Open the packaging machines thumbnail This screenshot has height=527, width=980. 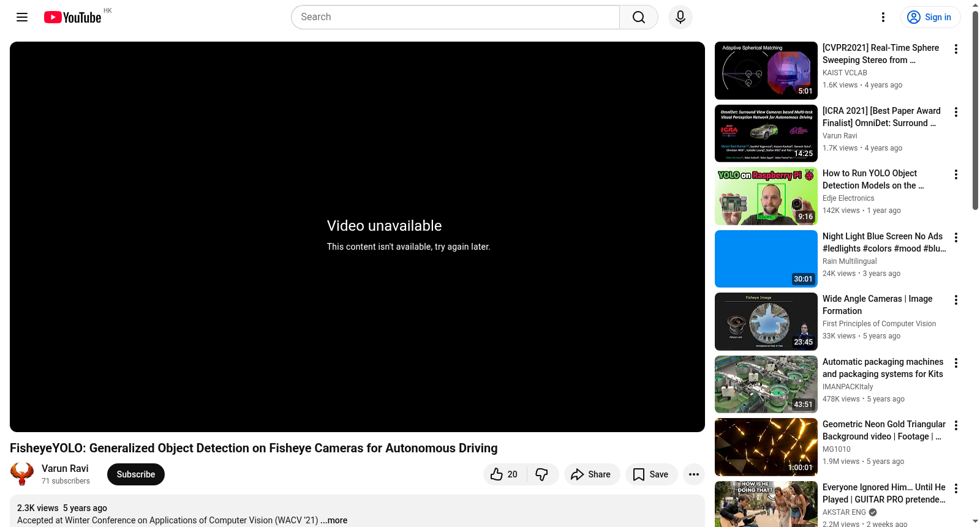coord(766,384)
